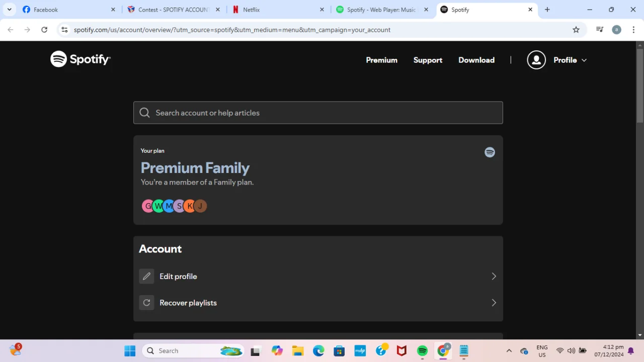Image resolution: width=644 pixels, height=362 pixels.
Task: Reload the current page
Action: [x=44, y=30]
